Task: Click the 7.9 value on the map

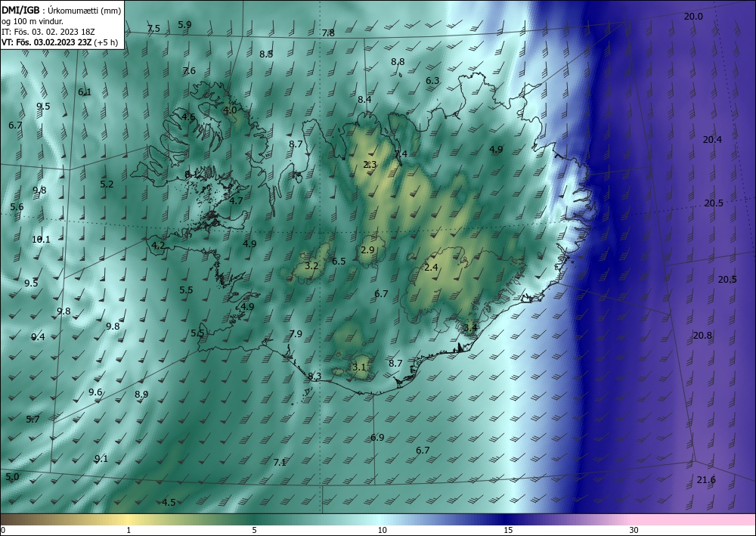Action: pyautogui.click(x=296, y=334)
